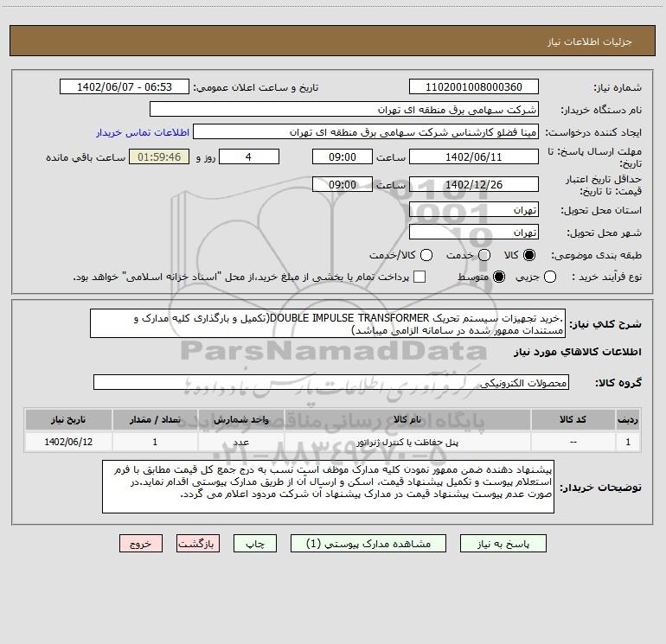Toggle Islamic treasury bonds payment checkbox
The height and width of the screenshot is (644, 666).
tap(419, 277)
